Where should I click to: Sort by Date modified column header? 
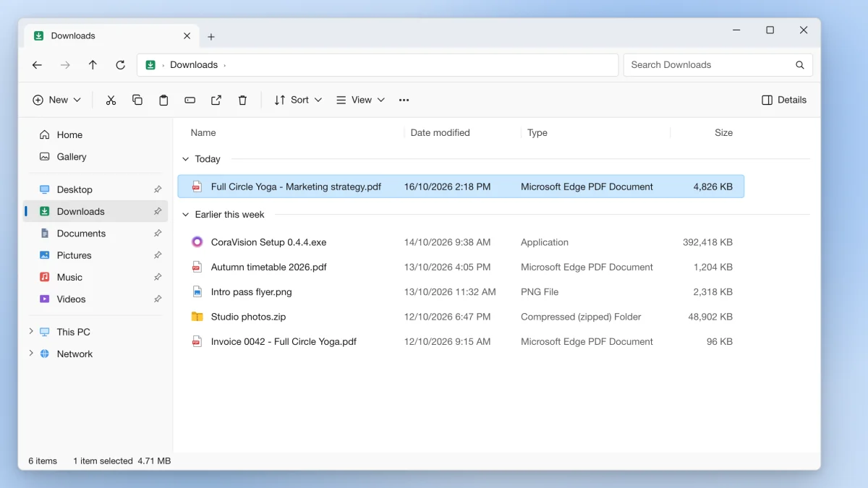click(x=440, y=132)
